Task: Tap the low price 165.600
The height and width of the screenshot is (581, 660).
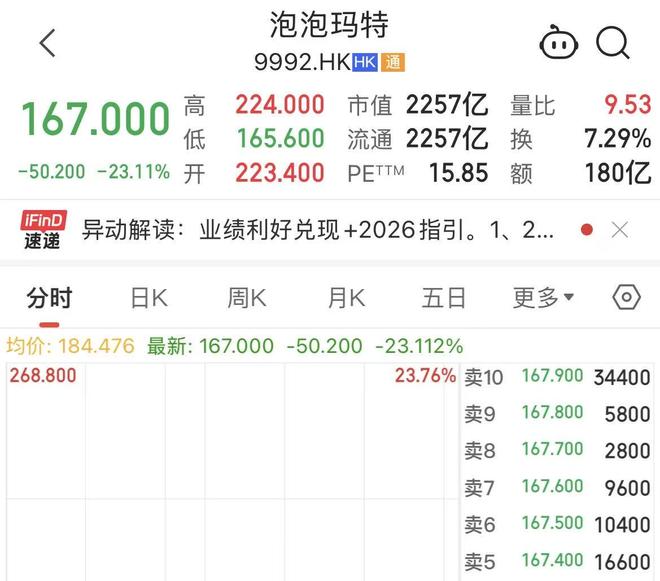Action: pos(281,139)
